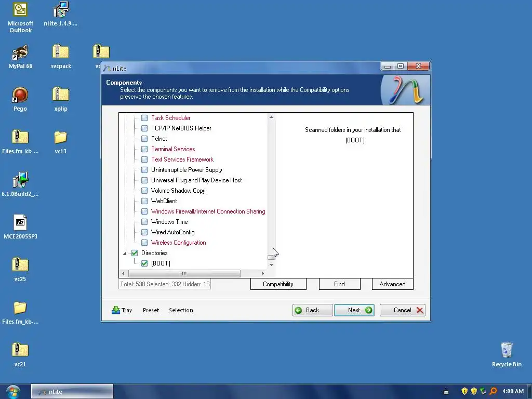The width and height of the screenshot is (532, 399).
Task: Select the Directories tree label
Action: (154, 253)
